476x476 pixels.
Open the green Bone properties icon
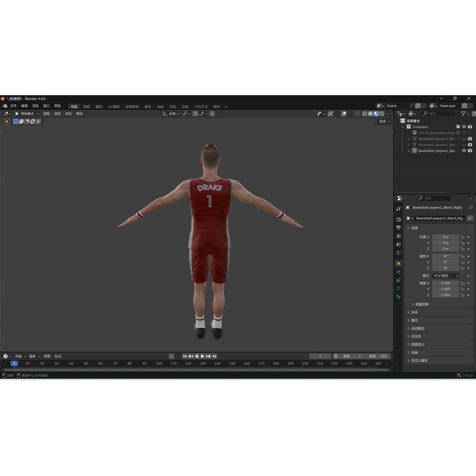coord(398,297)
